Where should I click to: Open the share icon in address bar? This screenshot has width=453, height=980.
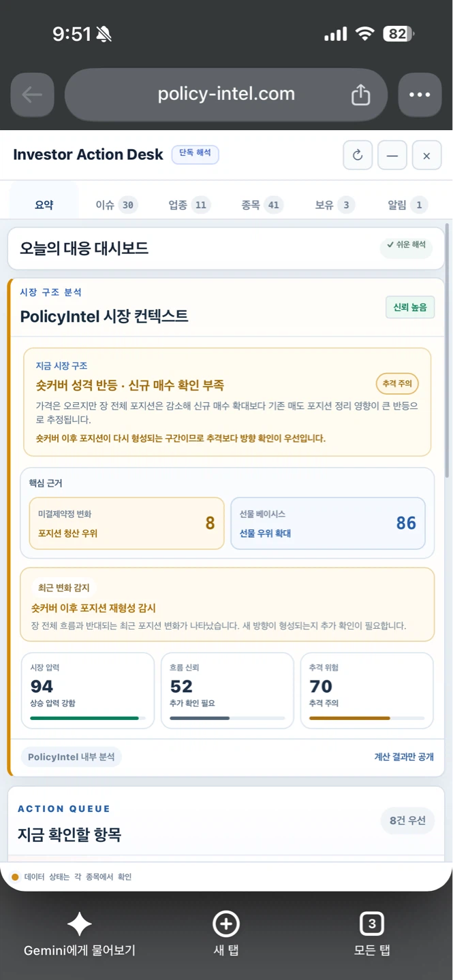pos(360,95)
